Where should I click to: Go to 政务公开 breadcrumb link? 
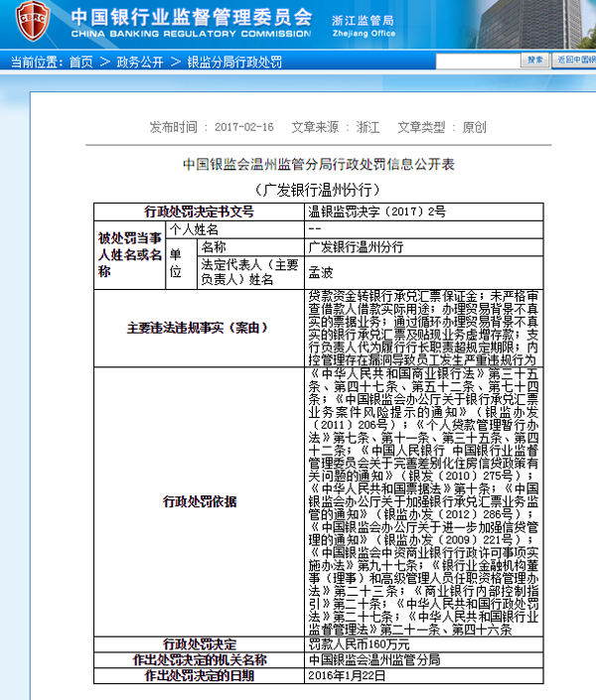[x=140, y=62]
